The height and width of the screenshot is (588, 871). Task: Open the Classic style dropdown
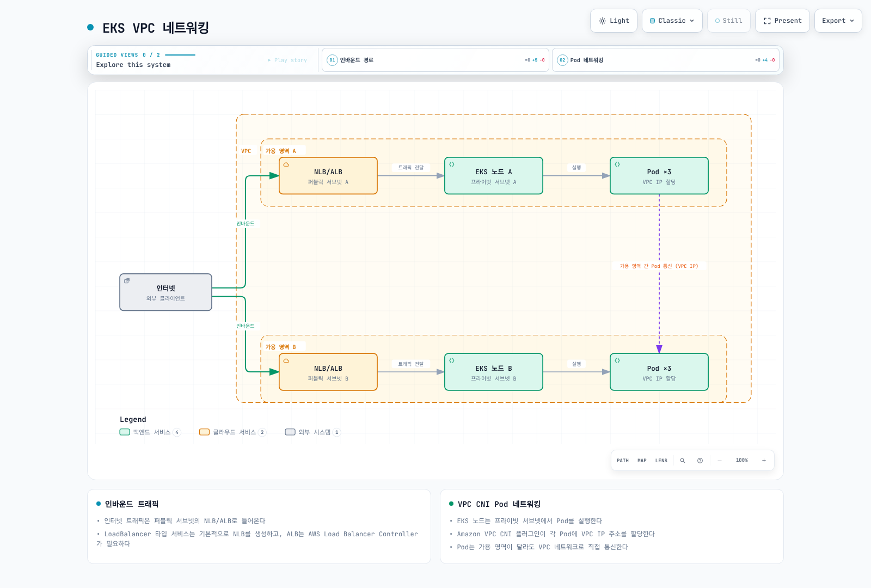[672, 21]
